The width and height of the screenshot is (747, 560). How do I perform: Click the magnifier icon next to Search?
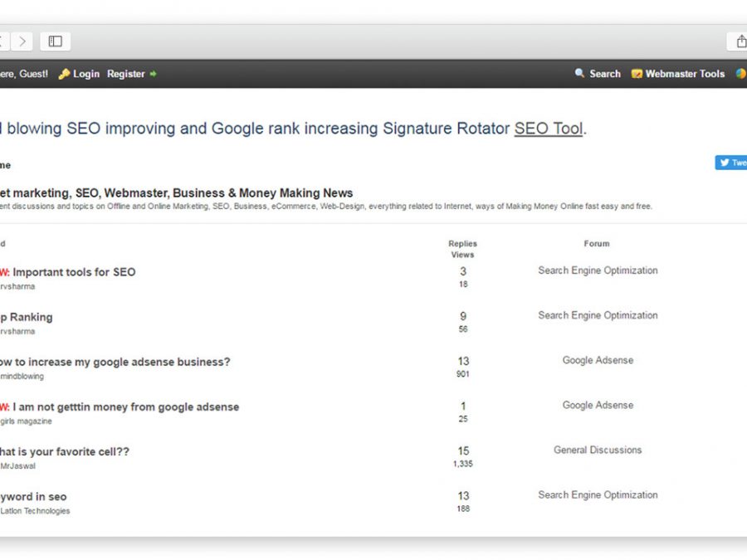coord(579,74)
